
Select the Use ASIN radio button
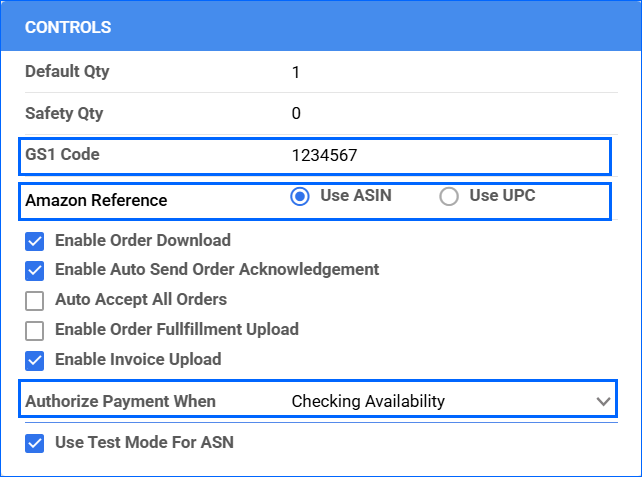pos(299,197)
